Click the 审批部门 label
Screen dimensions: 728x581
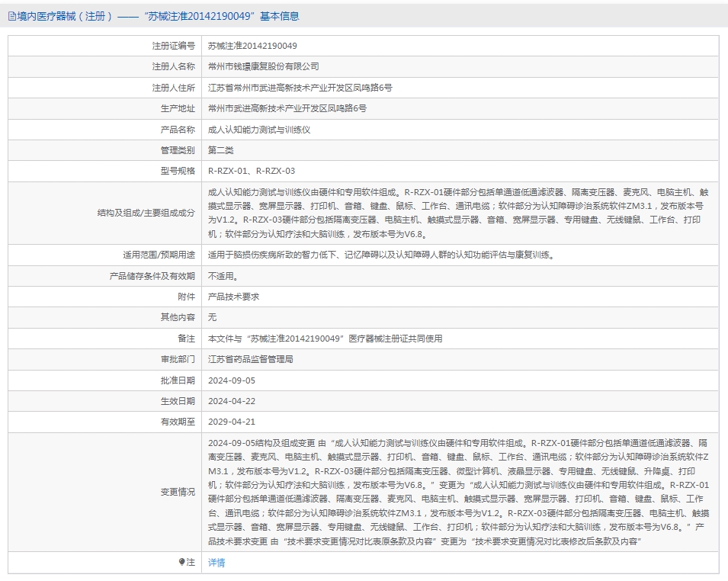tap(178, 359)
